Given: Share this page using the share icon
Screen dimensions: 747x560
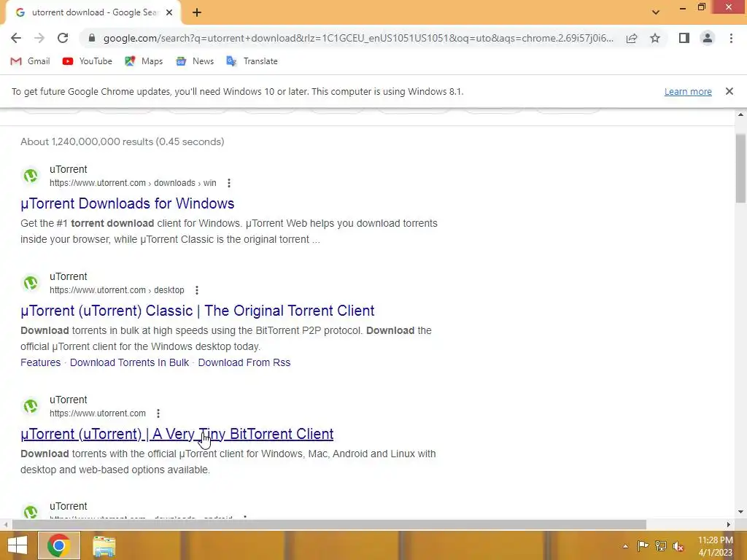Looking at the screenshot, I should pos(632,38).
